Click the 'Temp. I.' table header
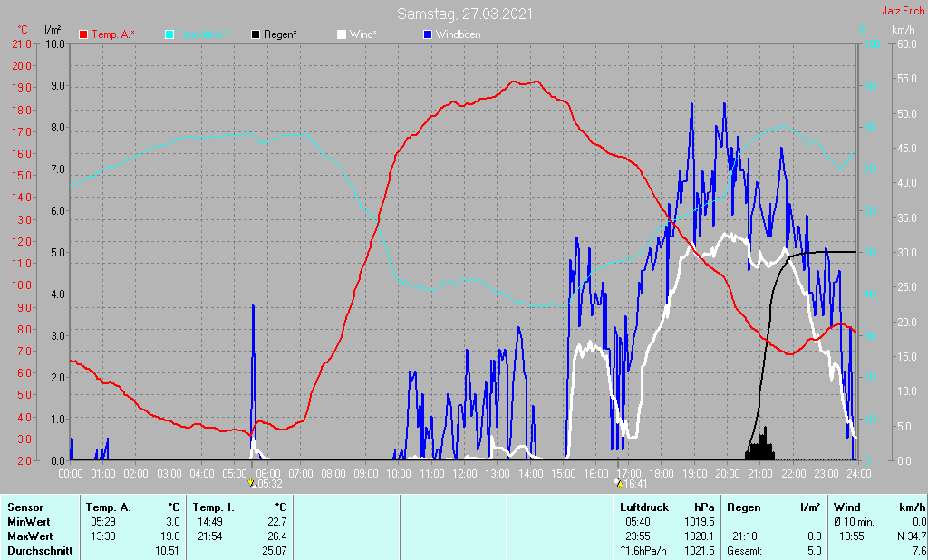Image resolution: width=928 pixels, height=560 pixels. (213, 507)
